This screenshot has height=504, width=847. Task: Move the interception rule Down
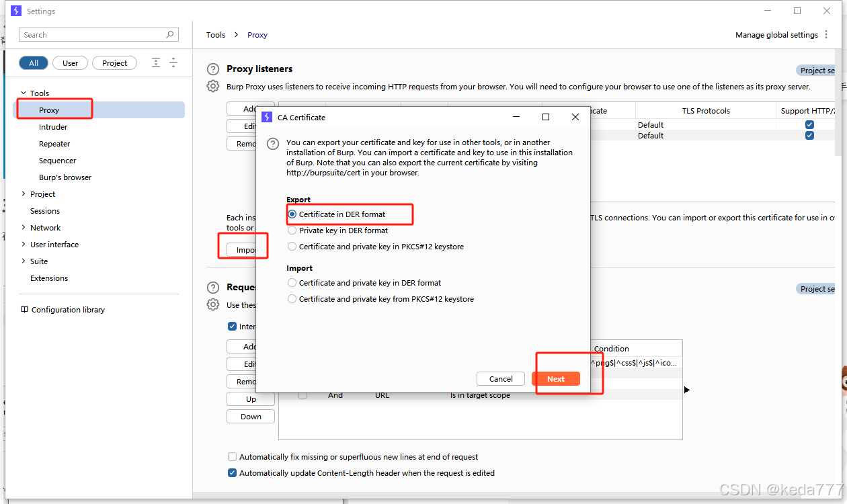click(251, 417)
